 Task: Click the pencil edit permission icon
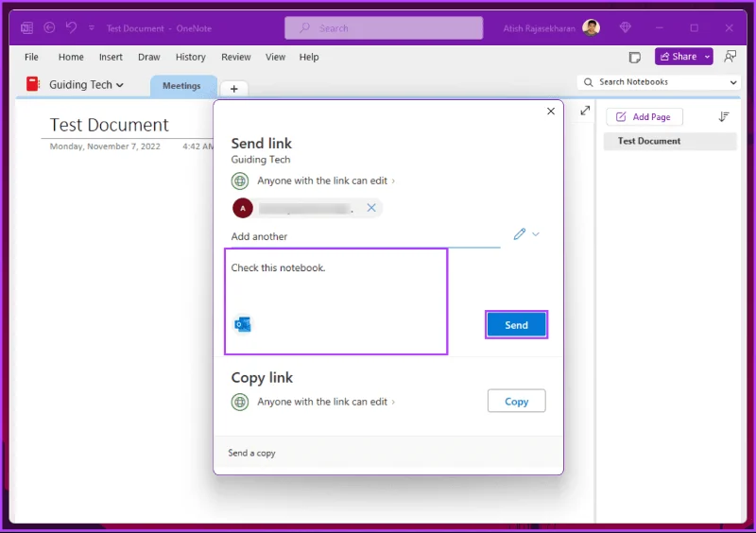(x=519, y=234)
